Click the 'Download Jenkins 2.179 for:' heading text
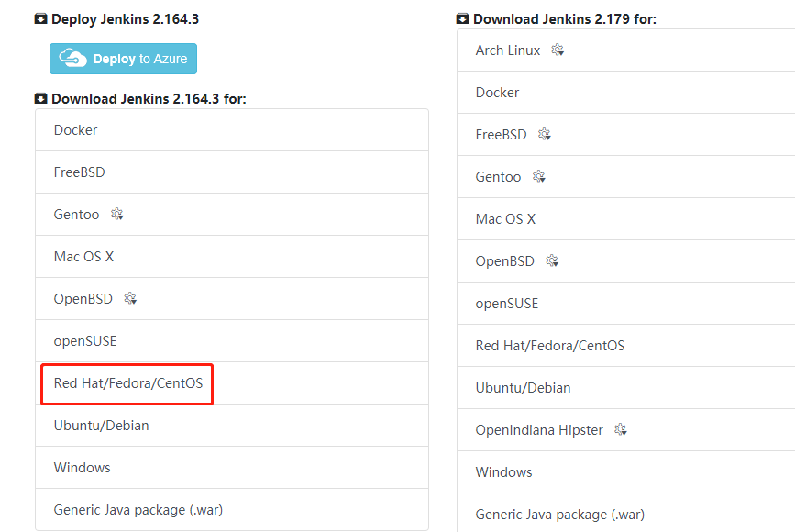Viewport: 795px width, 532px height. click(565, 19)
